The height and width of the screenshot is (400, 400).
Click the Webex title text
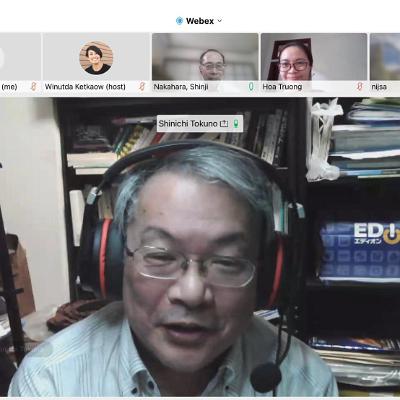point(200,21)
